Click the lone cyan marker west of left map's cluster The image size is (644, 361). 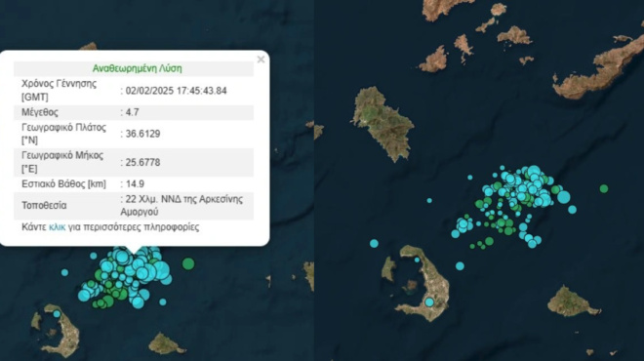[65, 272]
